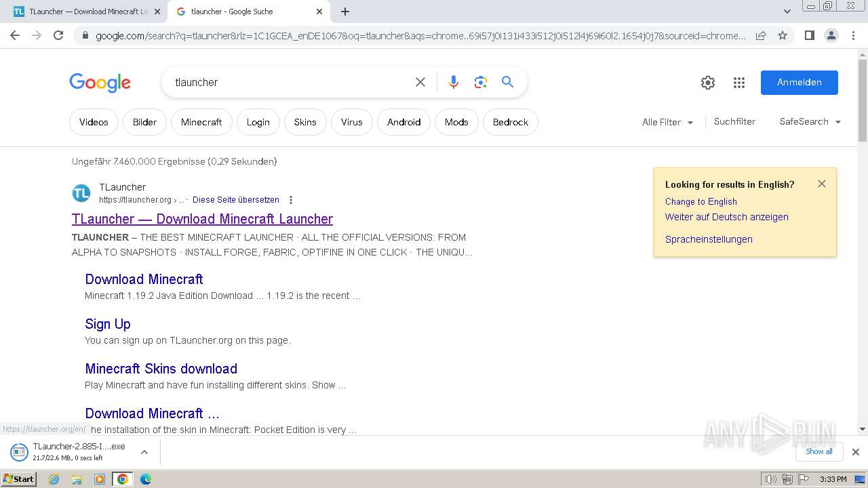
Task: Open the three-dot options for the TLauncher result
Action: click(x=291, y=200)
